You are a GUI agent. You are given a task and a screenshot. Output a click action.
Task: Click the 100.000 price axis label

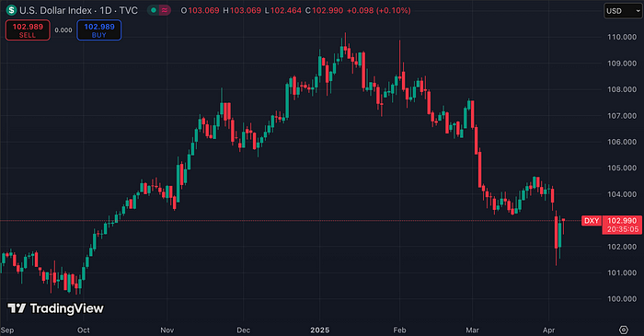[x=622, y=299]
